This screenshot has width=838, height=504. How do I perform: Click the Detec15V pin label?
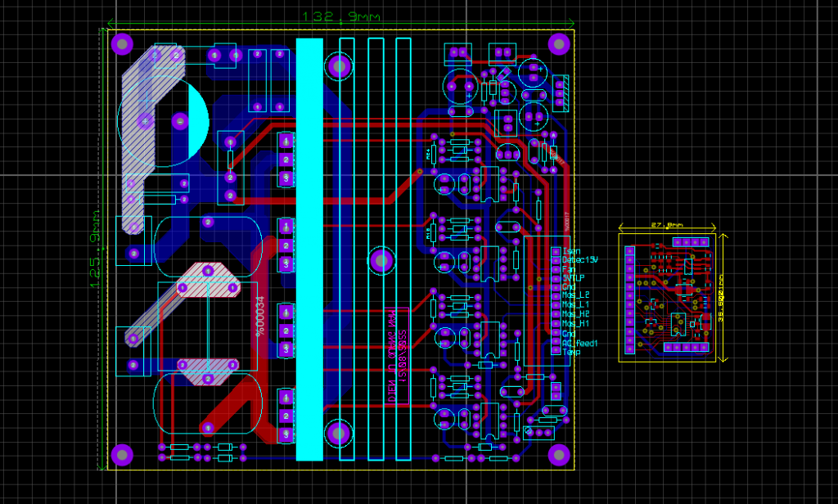(x=580, y=259)
